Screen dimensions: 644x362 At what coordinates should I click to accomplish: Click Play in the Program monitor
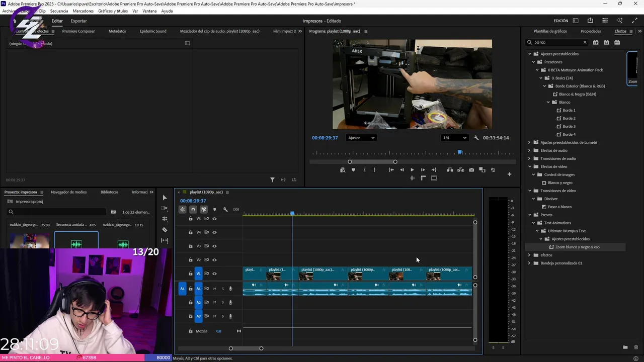click(412, 170)
